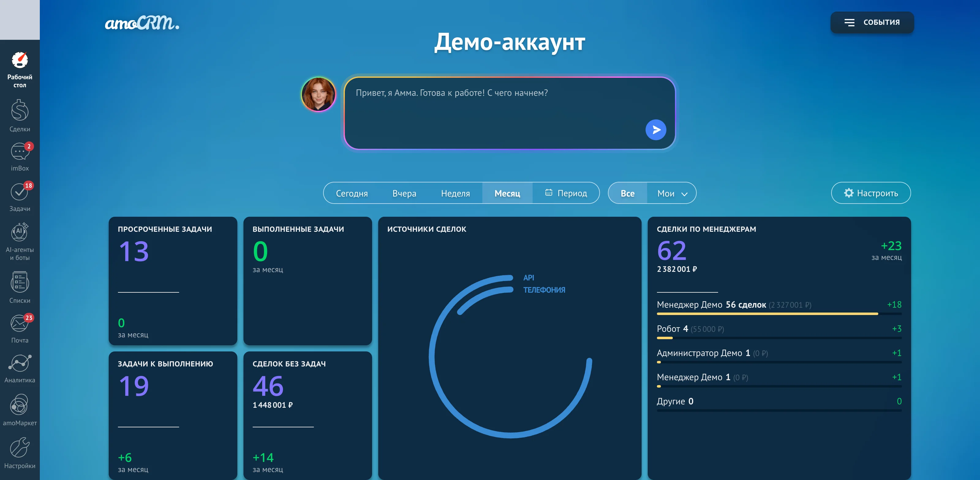Click the message input field for Амма

509,113
